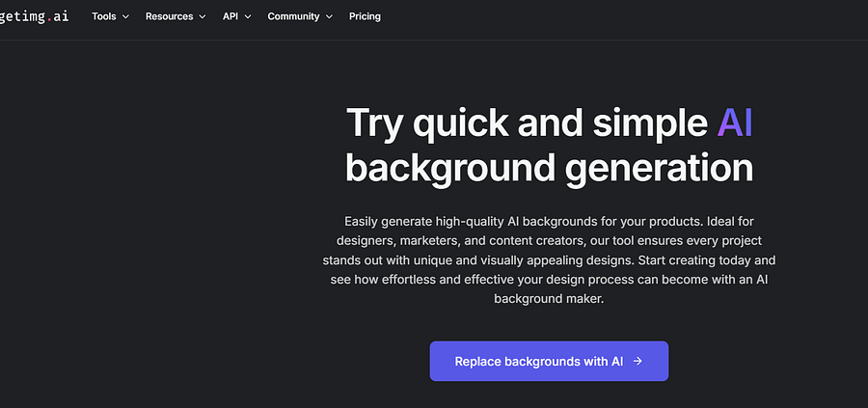Click the getimg.ai logo

[x=34, y=16]
